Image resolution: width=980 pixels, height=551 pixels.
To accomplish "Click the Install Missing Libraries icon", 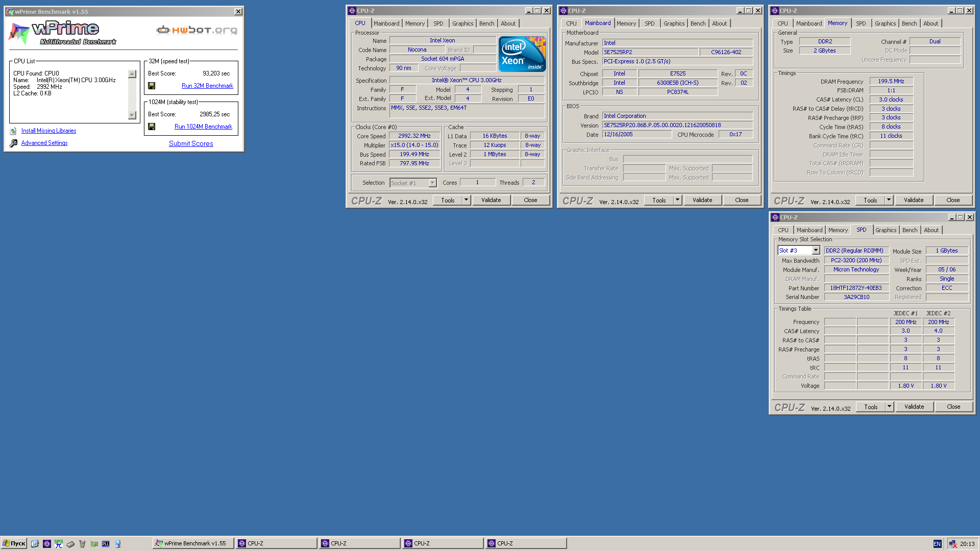I will coord(13,131).
